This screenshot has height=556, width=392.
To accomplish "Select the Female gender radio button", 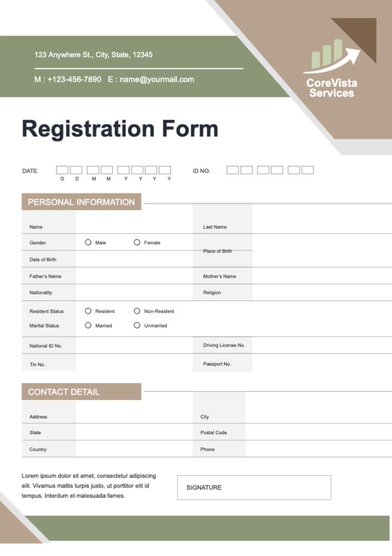I will (137, 243).
